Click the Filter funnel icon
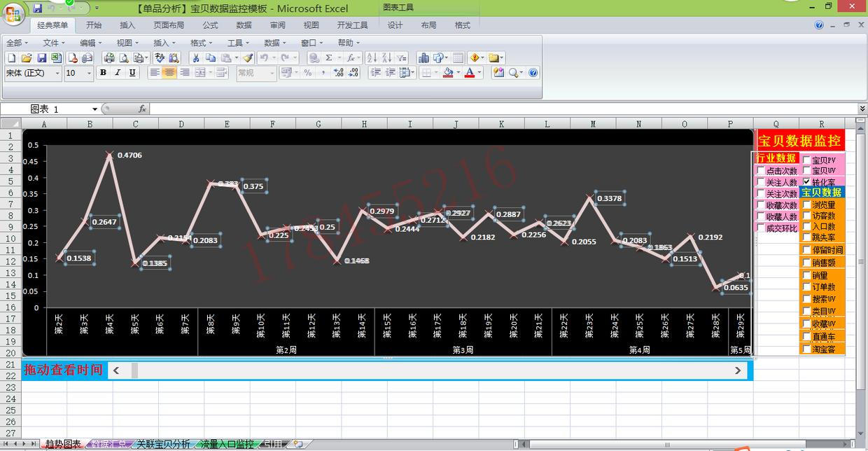The width and height of the screenshot is (868, 451). (401, 57)
